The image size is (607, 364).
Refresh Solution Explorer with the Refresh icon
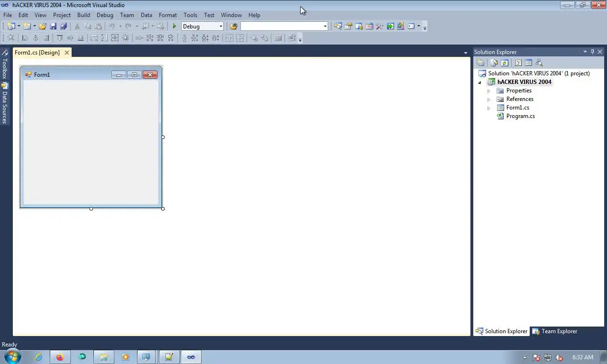click(x=505, y=63)
